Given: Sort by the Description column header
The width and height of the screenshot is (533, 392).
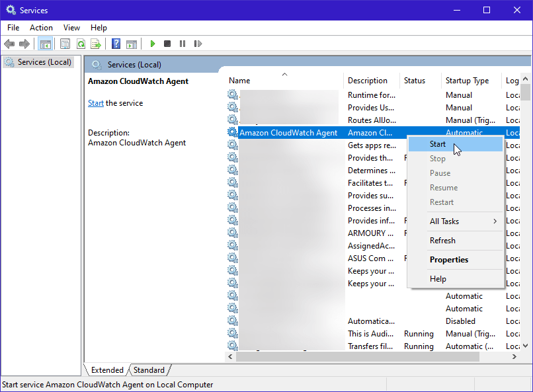Looking at the screenshot, I should click(x=372, y=81).
